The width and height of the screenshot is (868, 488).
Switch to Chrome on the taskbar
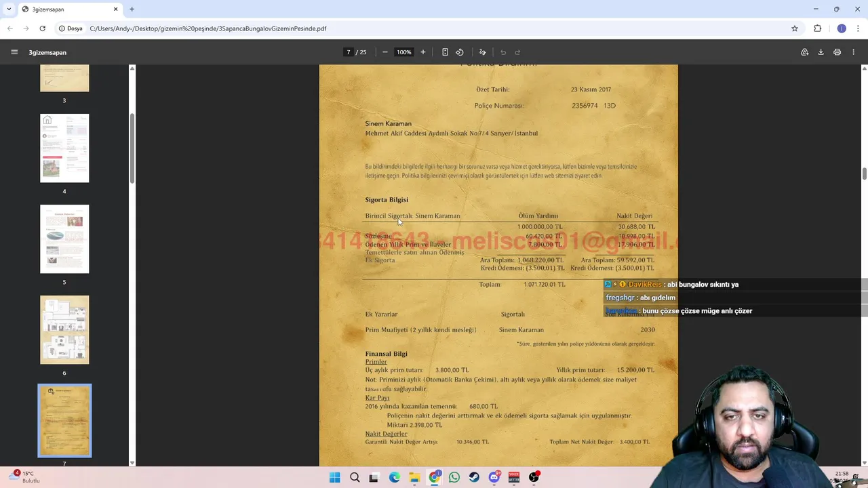coord(434,477)
